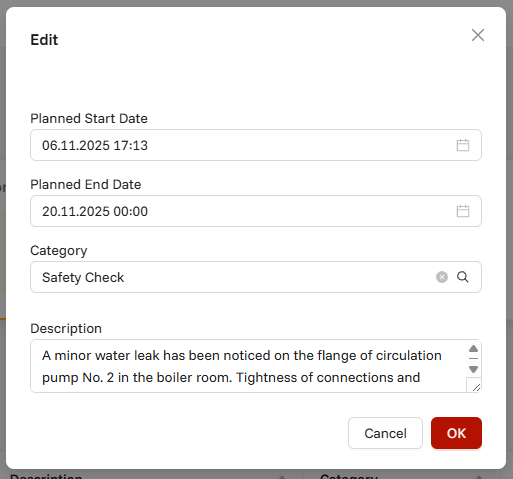Click the Planned End Date label
Screen dimensions: 513x479
[x=86, y=184]
